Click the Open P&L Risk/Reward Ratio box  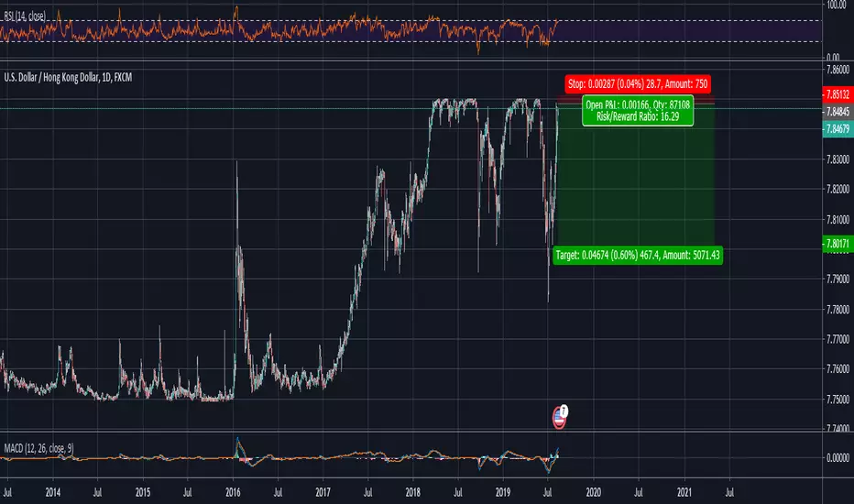tap(638, 111)
